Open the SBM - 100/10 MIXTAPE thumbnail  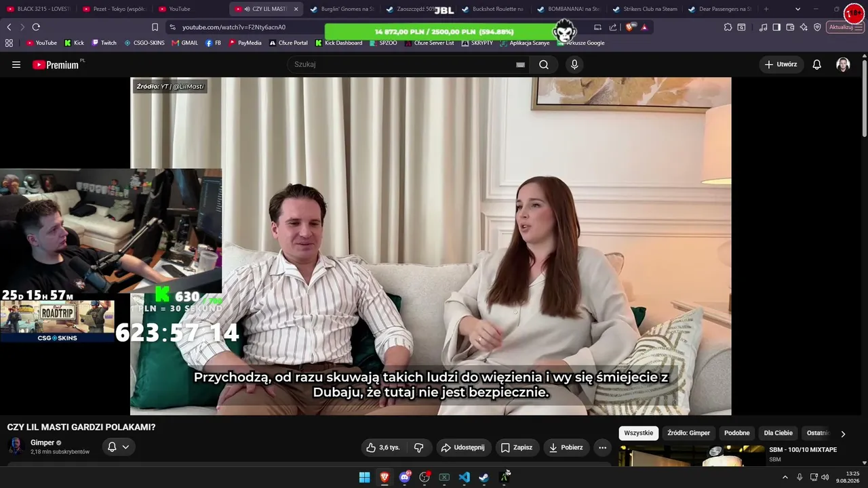(x=692, y=455)
